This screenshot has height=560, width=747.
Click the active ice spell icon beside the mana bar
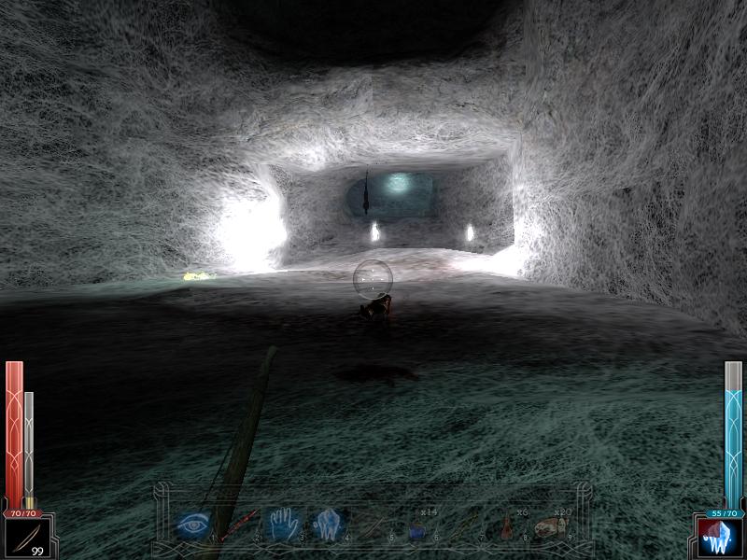[718, 538]
